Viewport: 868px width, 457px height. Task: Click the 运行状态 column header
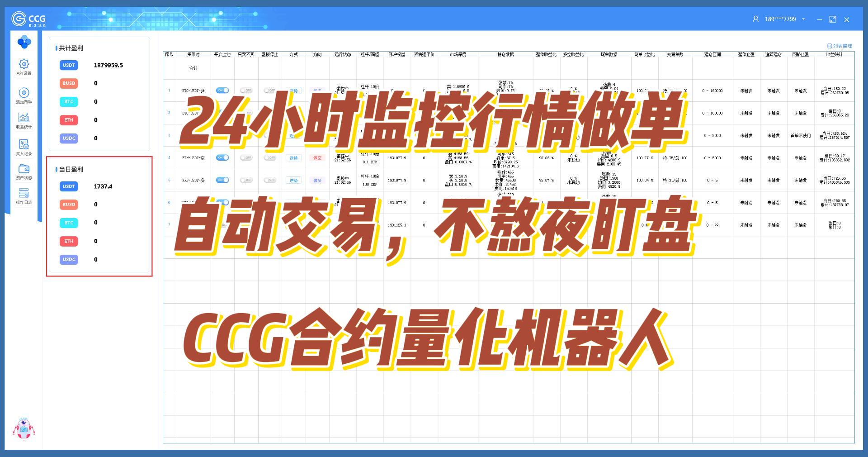(343, 54)
